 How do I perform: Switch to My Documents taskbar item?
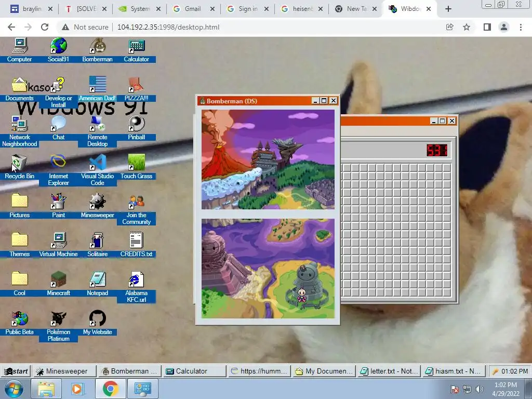[324, 371]
